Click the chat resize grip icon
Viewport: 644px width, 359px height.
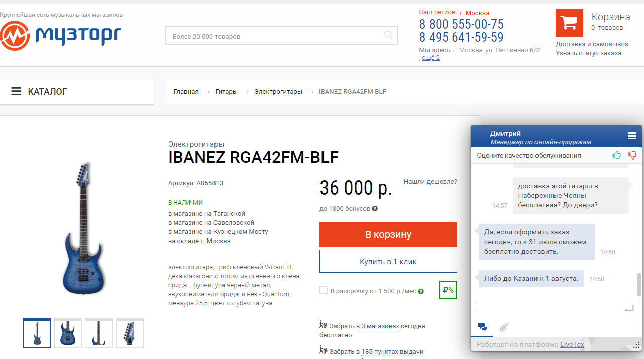coord(637,345)
